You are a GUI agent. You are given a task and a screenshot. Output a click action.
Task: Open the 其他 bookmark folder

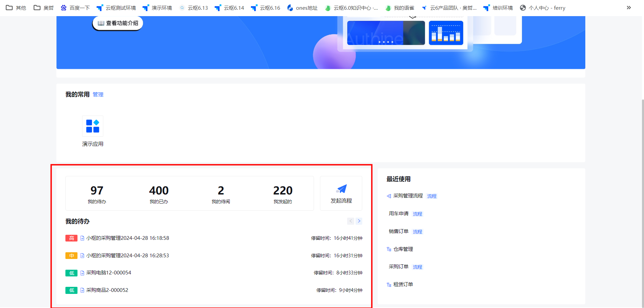(16, 8)
